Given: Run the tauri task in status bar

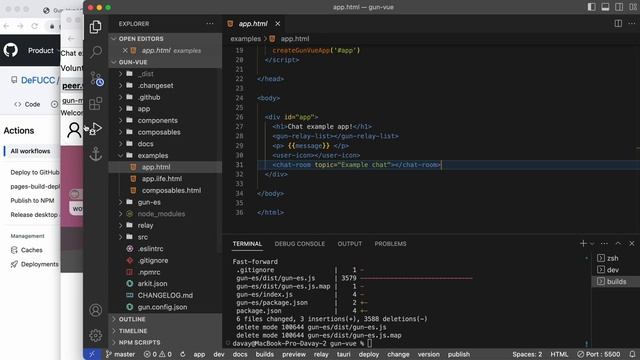Looking at the screenshot, I should (x=343, y=354).
